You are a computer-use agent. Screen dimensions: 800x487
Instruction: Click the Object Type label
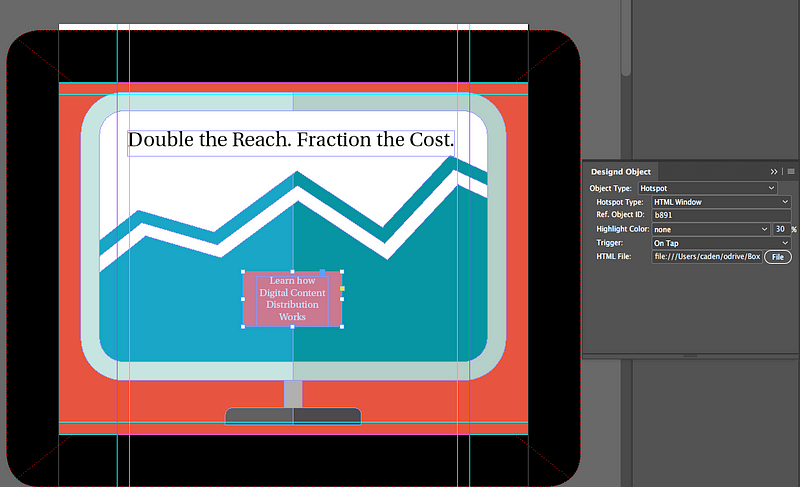(610, 188)
